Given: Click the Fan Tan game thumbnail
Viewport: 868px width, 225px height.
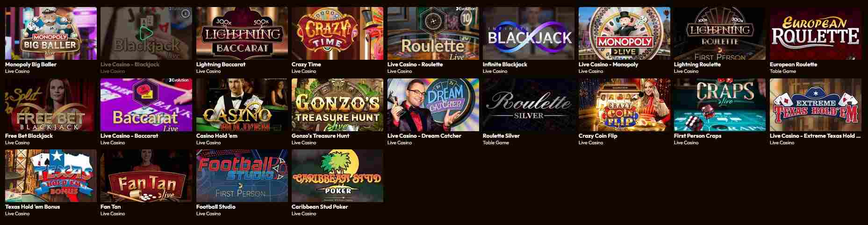Looking at the screenshot, I should 146,176.
